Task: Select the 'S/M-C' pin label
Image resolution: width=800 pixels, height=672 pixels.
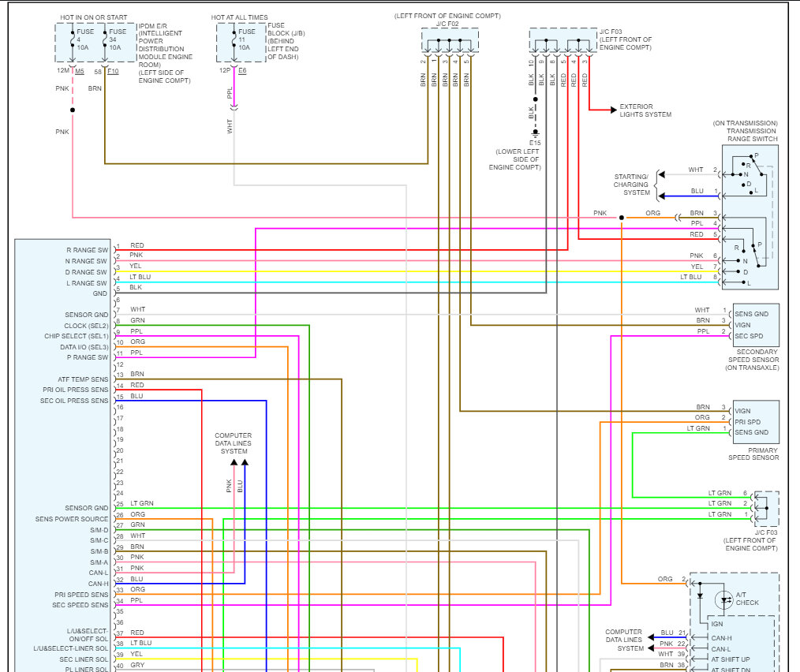Action: 99,540
